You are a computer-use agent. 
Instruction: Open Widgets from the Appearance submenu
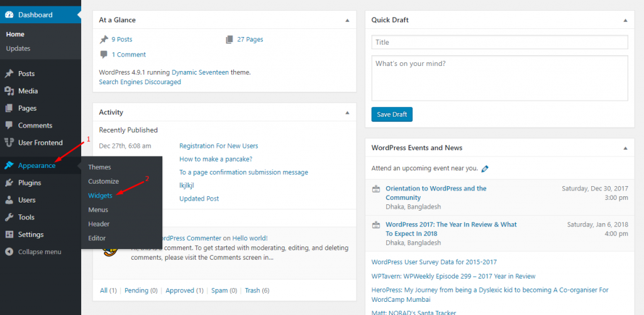(x=100, y=196)
